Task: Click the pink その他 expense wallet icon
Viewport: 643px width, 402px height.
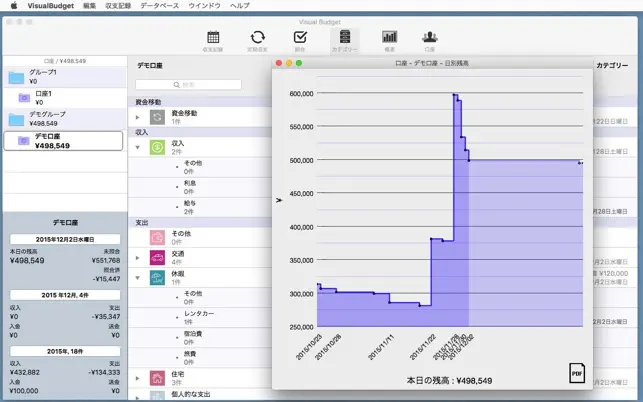Action: tap(157, 238)
